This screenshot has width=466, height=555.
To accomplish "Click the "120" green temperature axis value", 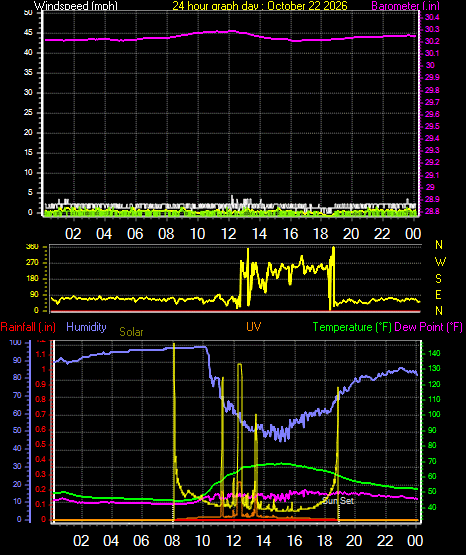I will click(x=434, y=384).
